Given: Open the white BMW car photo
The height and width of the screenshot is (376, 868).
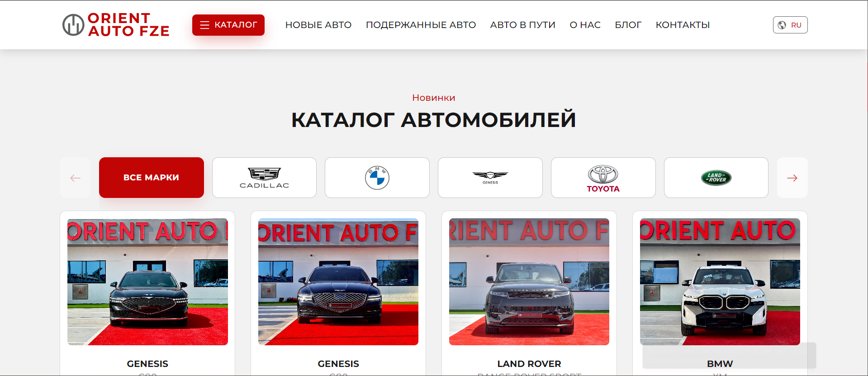Looking at the screenshot, I should click(720, 282).
